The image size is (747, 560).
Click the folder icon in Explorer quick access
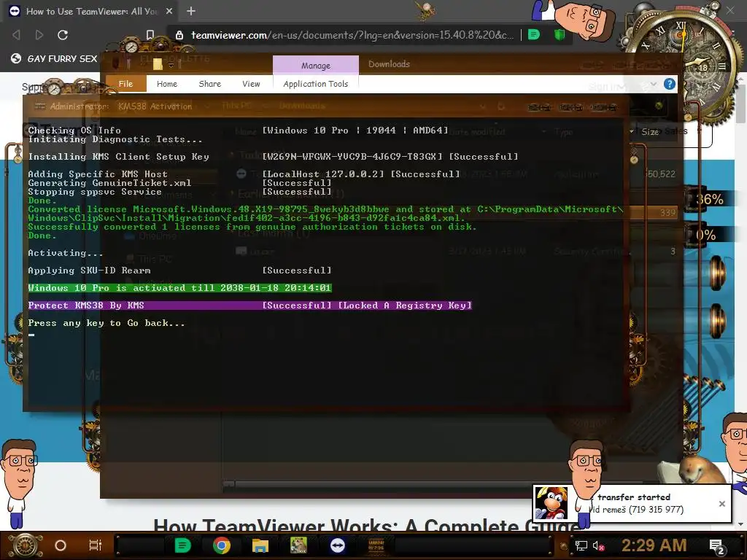158,64
